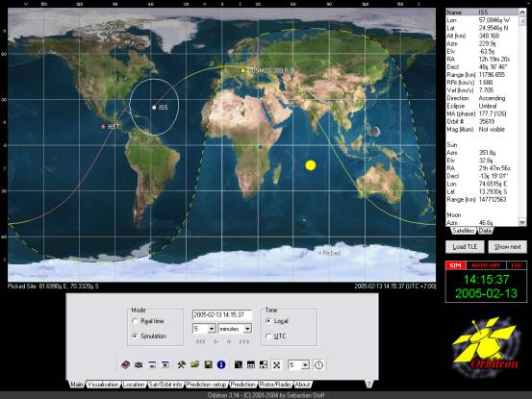Open the time step value dropdown
The image size is (532, 399).
(212, 329)
